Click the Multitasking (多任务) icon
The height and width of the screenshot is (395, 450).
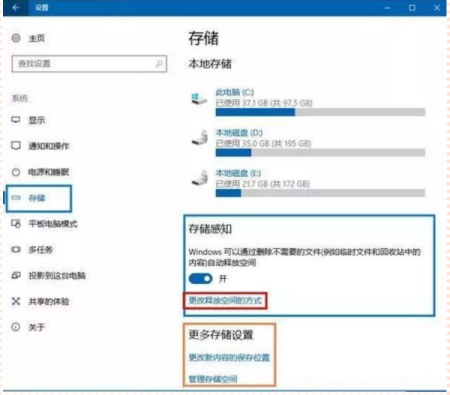point(16,249)
